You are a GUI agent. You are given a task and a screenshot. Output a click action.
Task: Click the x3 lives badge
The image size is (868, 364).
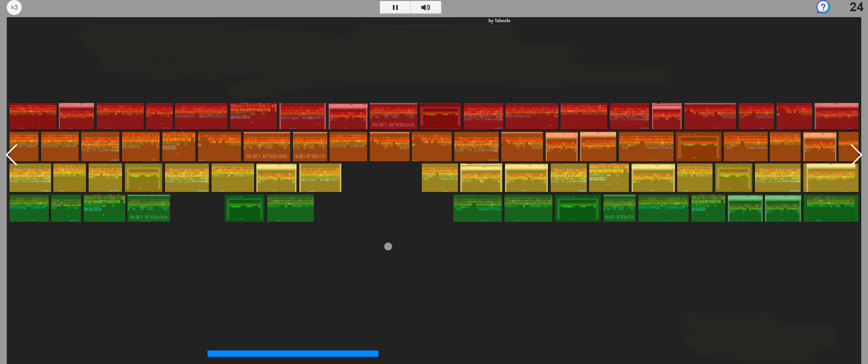(x=14, y=7)
